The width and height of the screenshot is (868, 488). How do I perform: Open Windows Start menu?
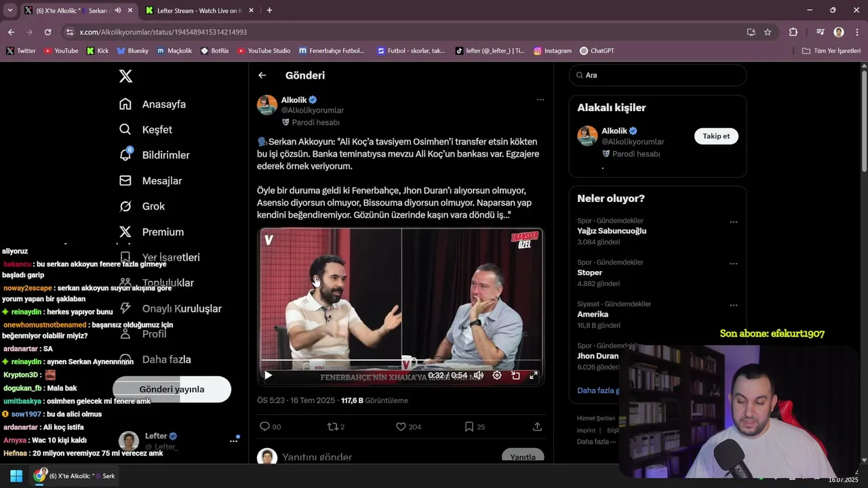pyautogui.click(x=16, y=476)
